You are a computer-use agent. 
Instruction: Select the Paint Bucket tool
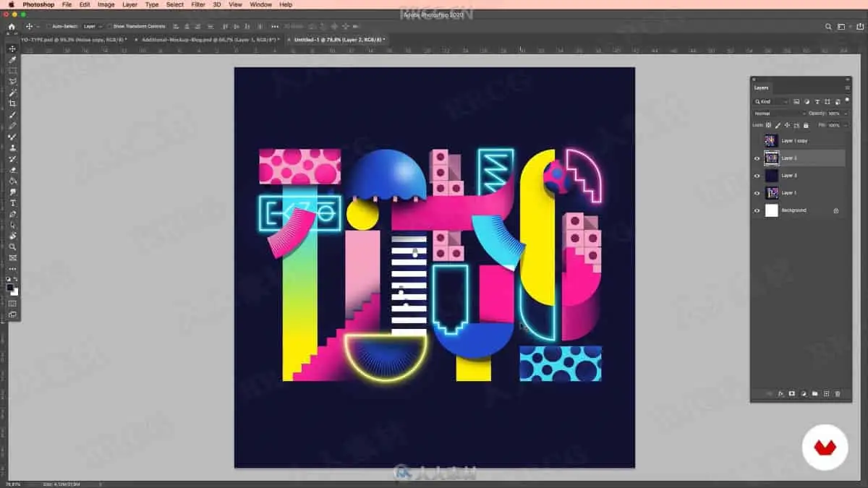12,181
